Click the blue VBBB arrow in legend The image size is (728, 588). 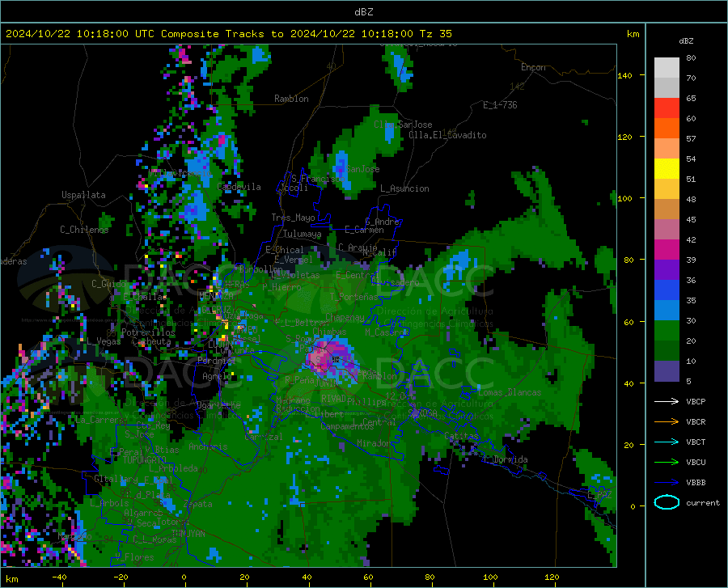tap(667, 482)
